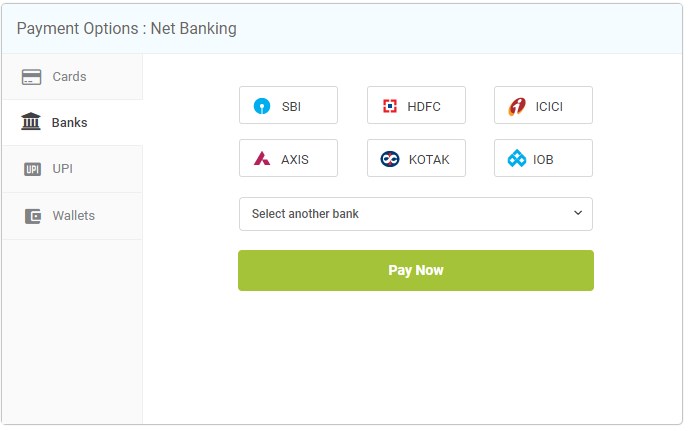Click the AXIS bank logo icon

pyautogui.click(x=262, y=158)
